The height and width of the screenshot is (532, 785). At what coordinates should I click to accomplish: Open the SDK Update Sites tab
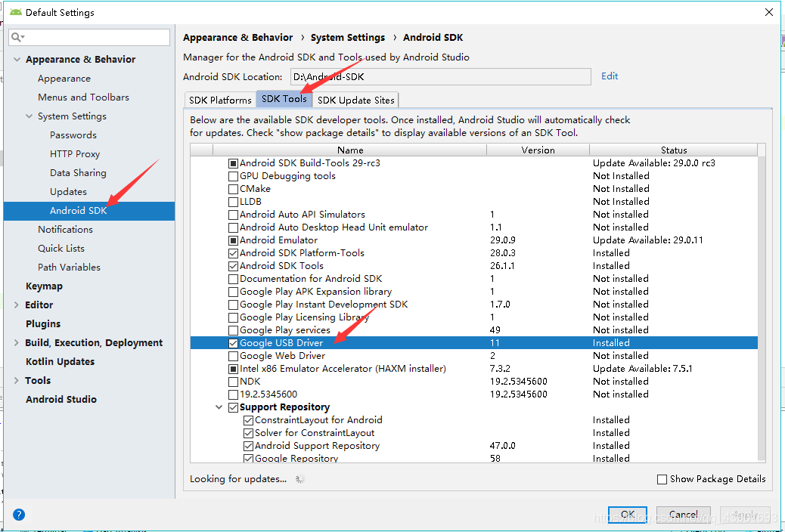click(x=355, y=99)
